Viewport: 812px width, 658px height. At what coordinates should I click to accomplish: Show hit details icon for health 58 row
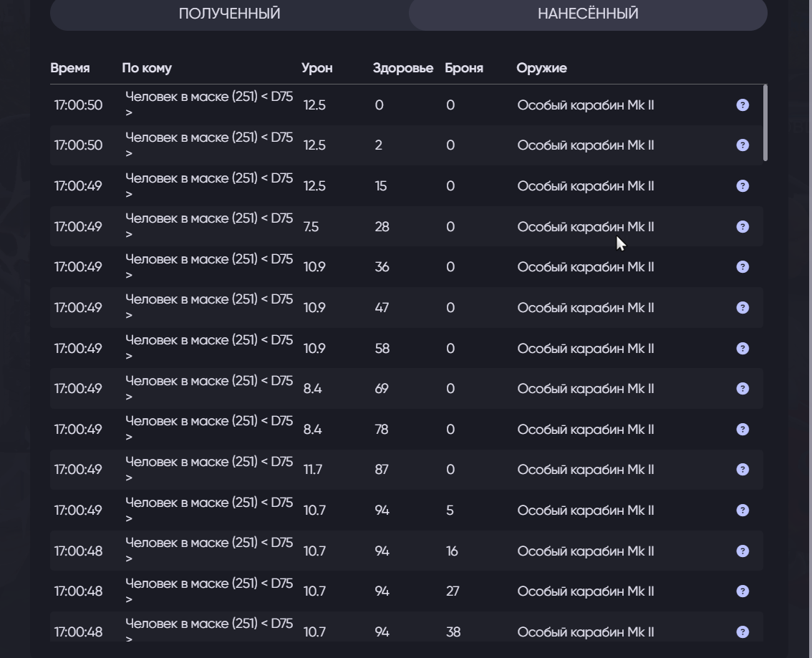click(743, 349)
